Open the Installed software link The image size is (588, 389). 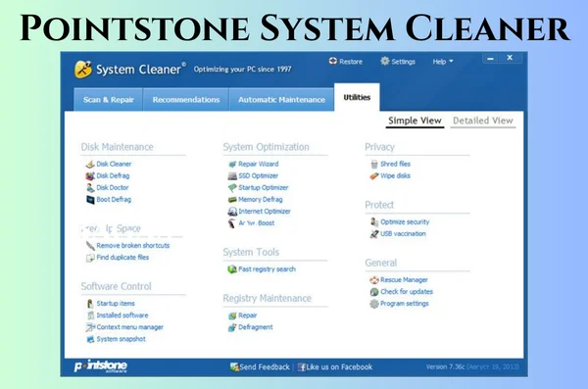point(122,316)
